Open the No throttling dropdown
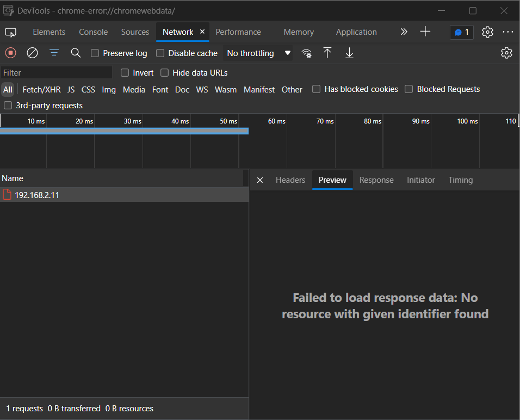 click(x=258, y=53)
